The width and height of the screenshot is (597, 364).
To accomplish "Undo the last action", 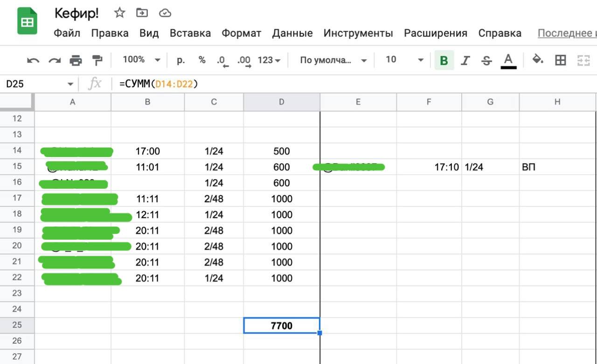I will (x=34, y=60).
